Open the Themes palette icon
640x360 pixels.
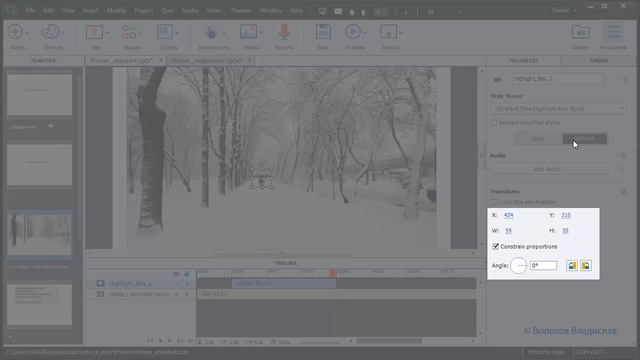coord(51,32)
